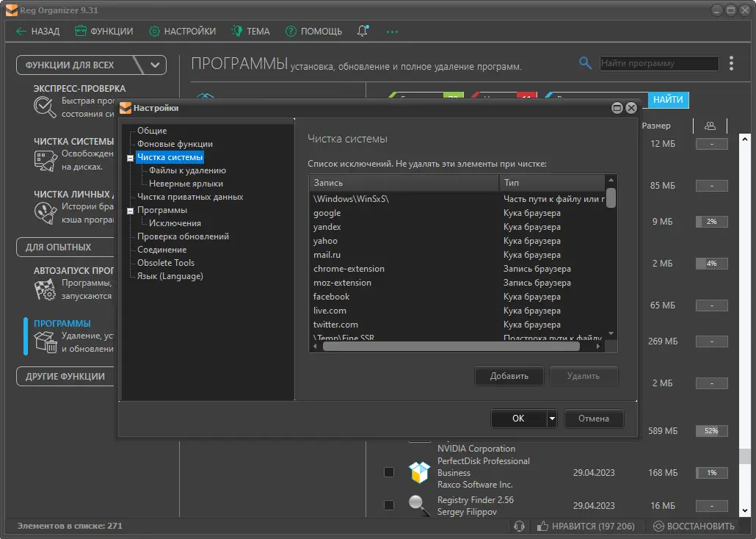
Task: Sort exclusions by Запись column header
Action: 404,183
